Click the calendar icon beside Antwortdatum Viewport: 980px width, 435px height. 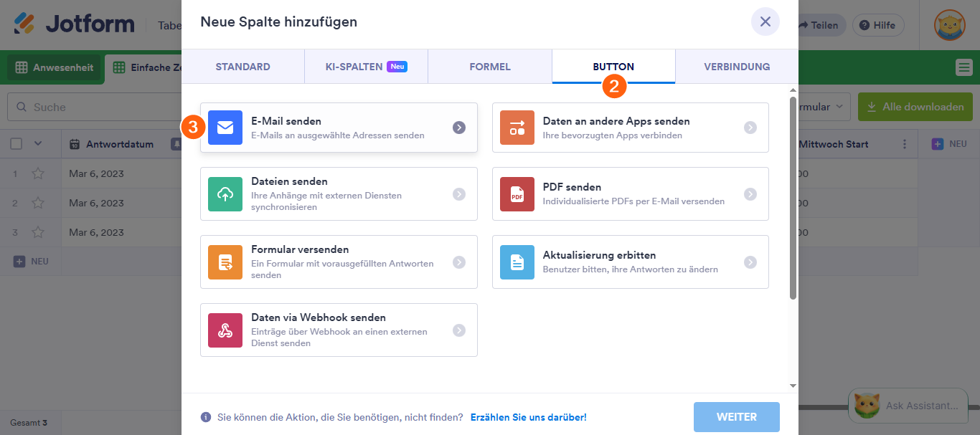click(75, 144)
